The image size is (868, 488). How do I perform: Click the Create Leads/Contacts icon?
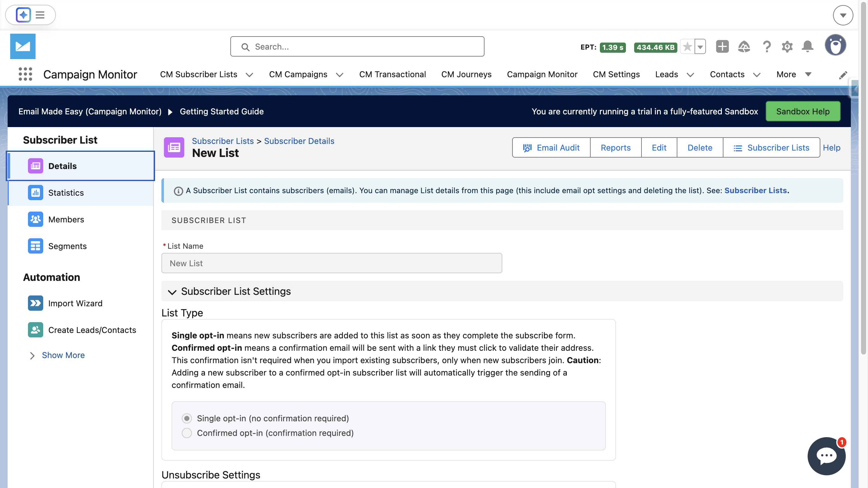pos(35,329)
